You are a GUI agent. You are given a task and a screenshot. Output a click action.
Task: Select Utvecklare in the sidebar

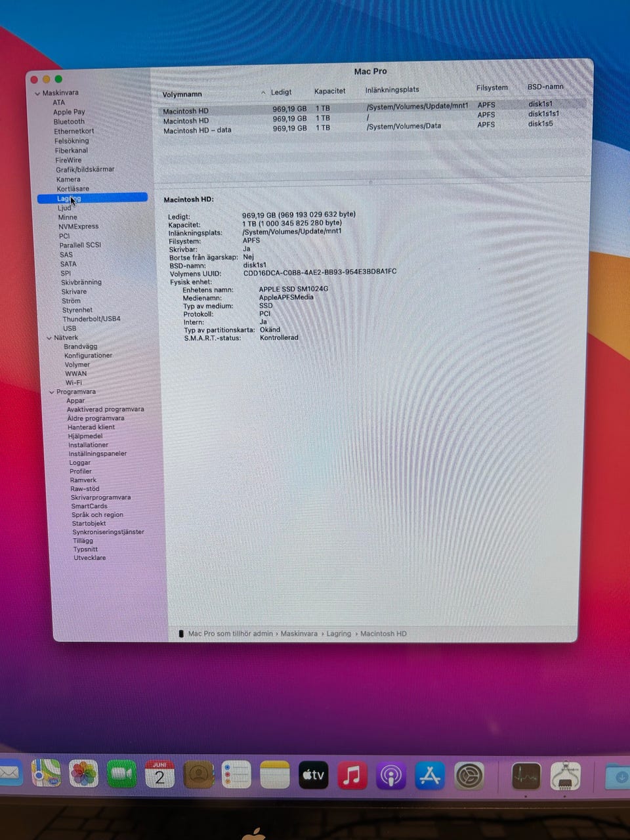click(90, 558)
